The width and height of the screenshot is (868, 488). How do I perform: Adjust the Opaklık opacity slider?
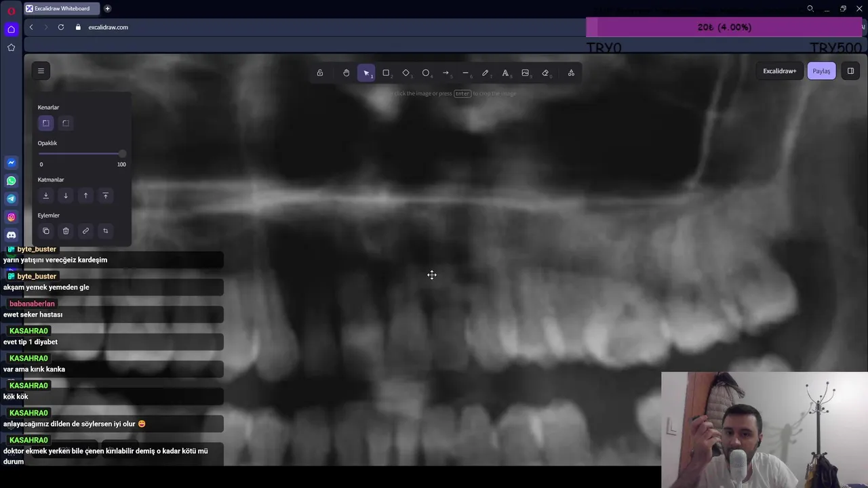pyautogui.click(x=82, y=154)
